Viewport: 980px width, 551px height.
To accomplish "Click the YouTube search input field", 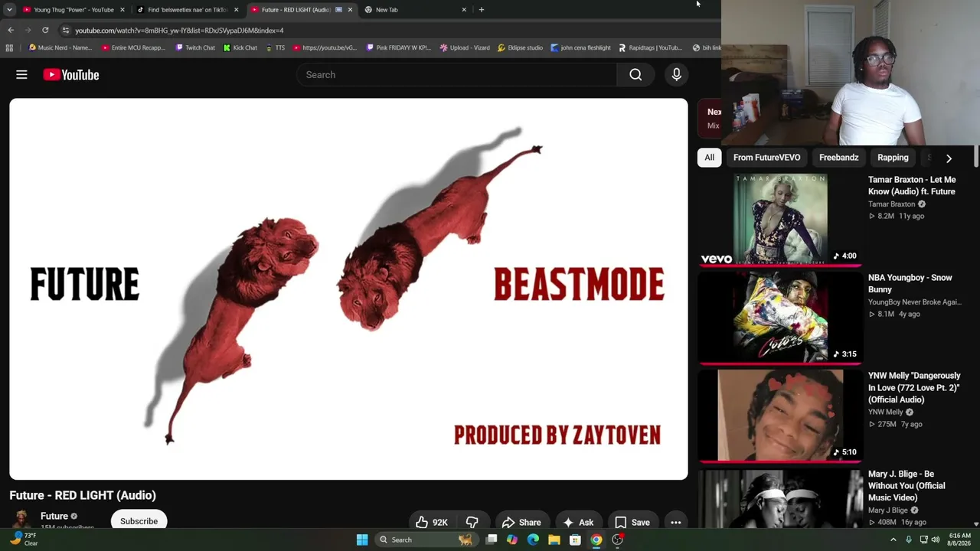I will (x=456, y=74).
